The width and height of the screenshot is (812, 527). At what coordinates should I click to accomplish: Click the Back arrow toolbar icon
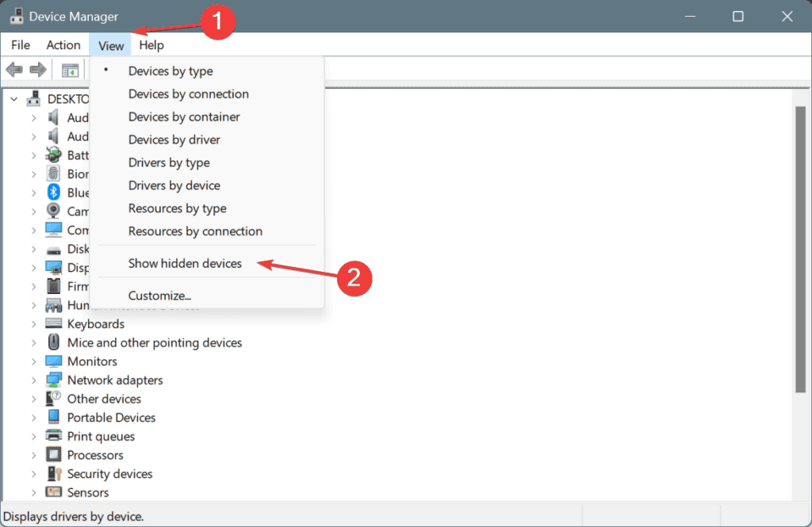click(14, 70)
